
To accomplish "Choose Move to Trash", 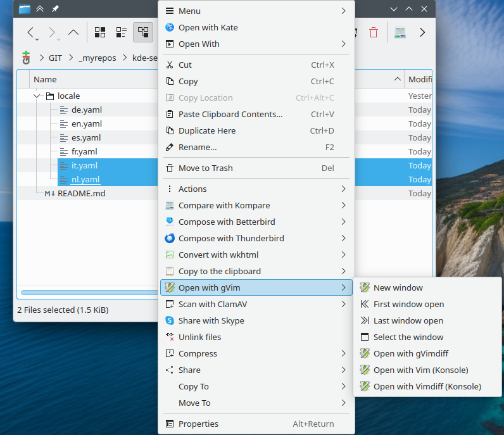I will pos(256,168).
